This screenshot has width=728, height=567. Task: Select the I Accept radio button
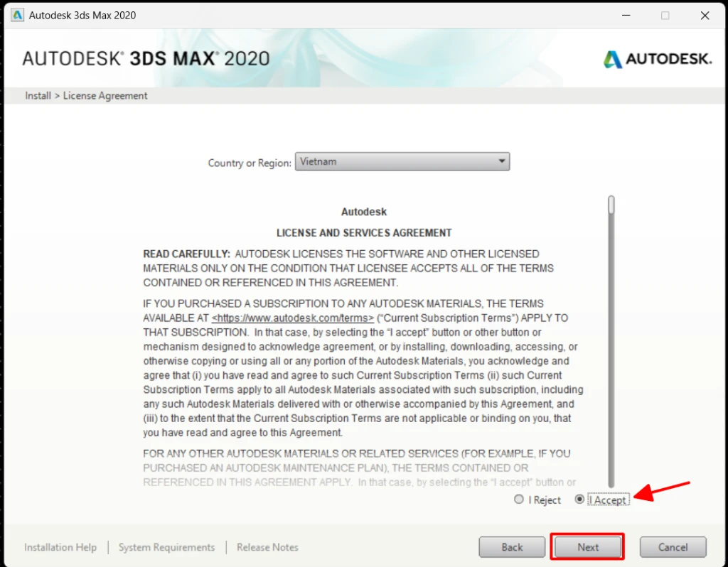click(x=580, y=499)
